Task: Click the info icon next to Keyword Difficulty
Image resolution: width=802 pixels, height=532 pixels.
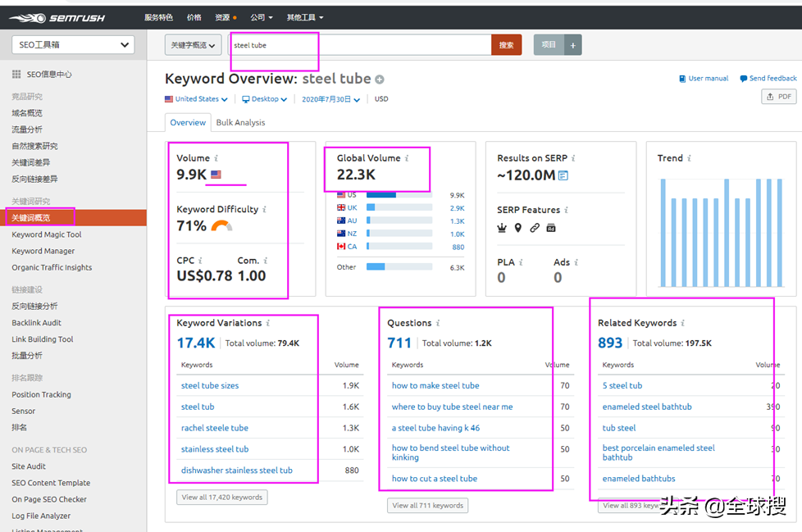Action: (266, 209)
